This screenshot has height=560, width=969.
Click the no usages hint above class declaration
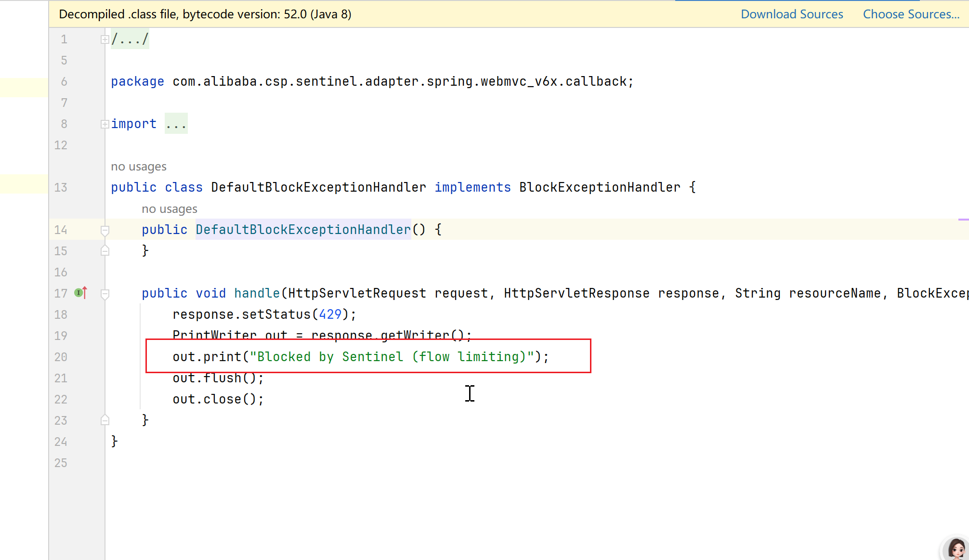click(139, 167)
